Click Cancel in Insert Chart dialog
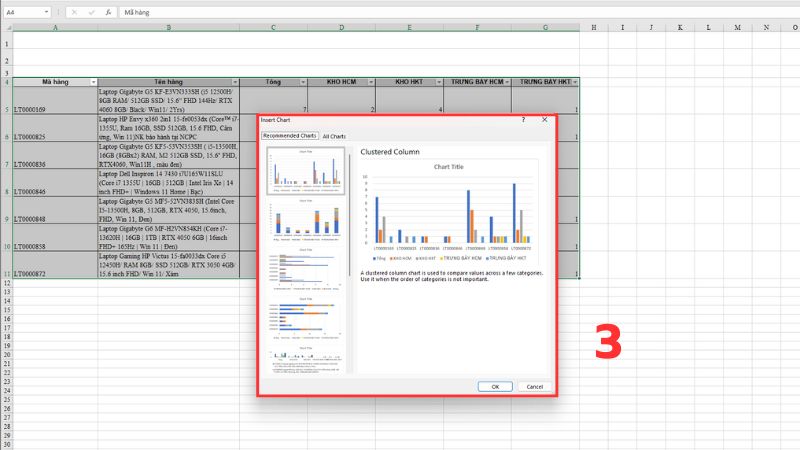This screenshot has width=800, height=450. pyautogui.click(x=534, y=387)
